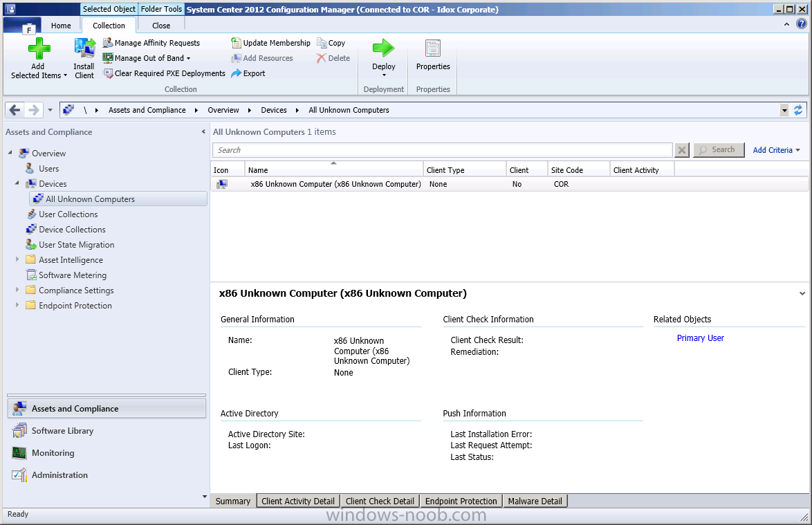Click the Overview breadcrumb segment
Viewport: 812px width, 525px height.
pos(223,110)
